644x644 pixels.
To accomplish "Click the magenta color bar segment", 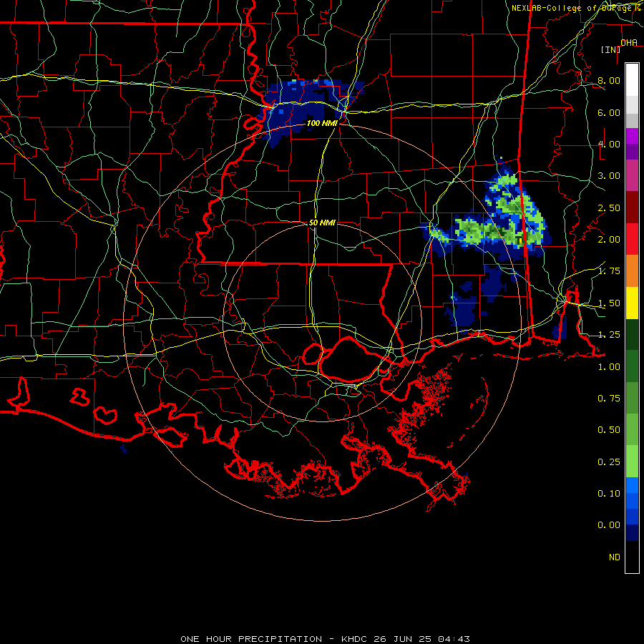I will [632, 136].
